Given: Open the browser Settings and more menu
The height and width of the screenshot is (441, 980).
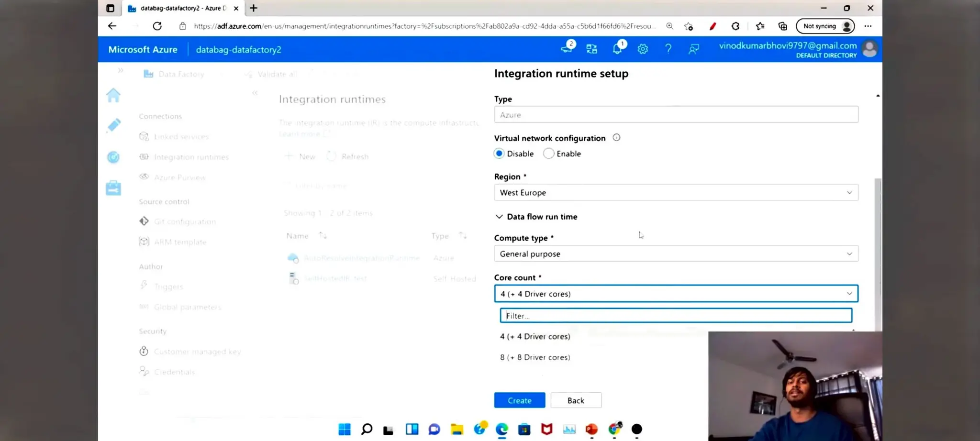Looking at the screenshot, I should click(868, 26).
